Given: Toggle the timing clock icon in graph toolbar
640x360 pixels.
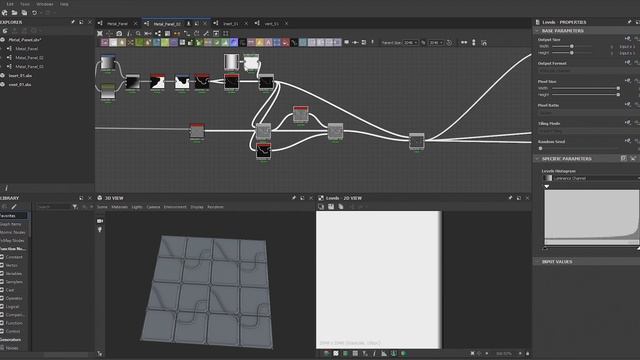Looking at the screenshot, I should pos(449,42).
